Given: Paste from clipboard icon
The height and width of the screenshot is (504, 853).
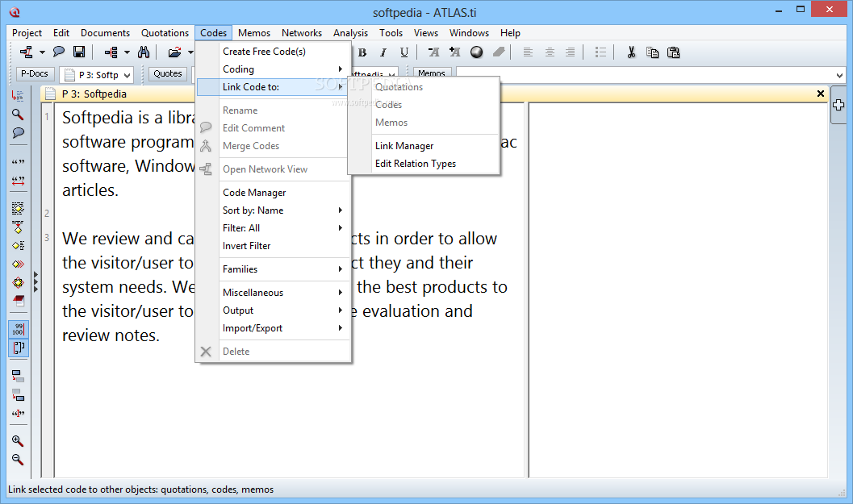Looking at the screenshot, I should click(x=674, y=52).
